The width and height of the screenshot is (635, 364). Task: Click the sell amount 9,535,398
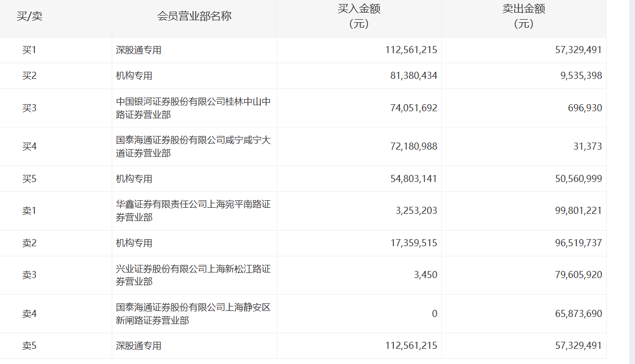tap(581, 76)
